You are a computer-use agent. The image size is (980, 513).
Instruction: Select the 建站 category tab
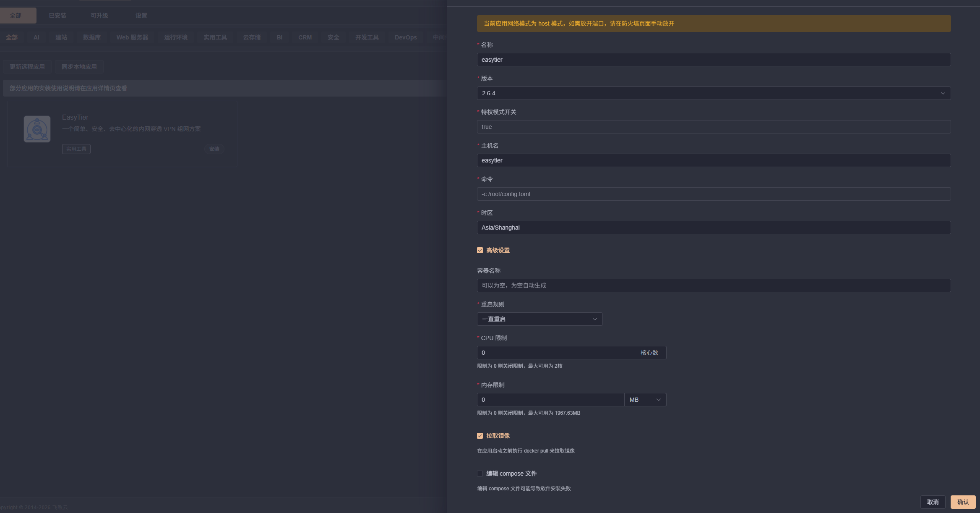61,37
